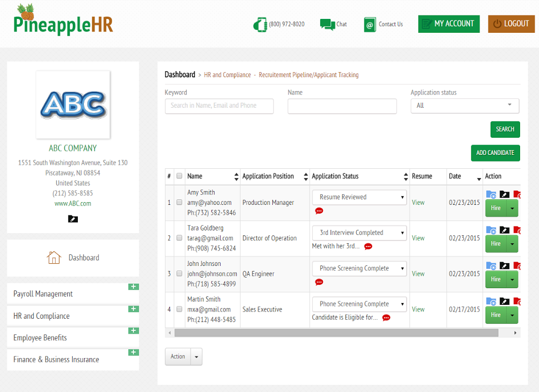Click the ADD CANDIDATE button
The width and height of the screenshot is (539, 392).
click(x=495, y=153)
